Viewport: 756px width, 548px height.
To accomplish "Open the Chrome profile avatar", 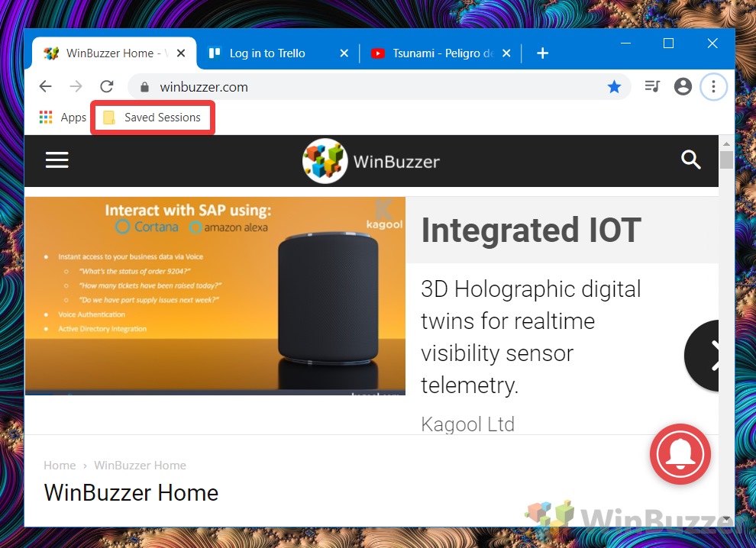I will click(x=683, y=87).
